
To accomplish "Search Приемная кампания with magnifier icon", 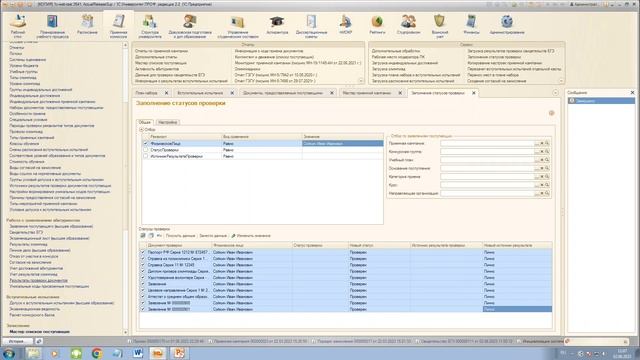I will (547, 144).
